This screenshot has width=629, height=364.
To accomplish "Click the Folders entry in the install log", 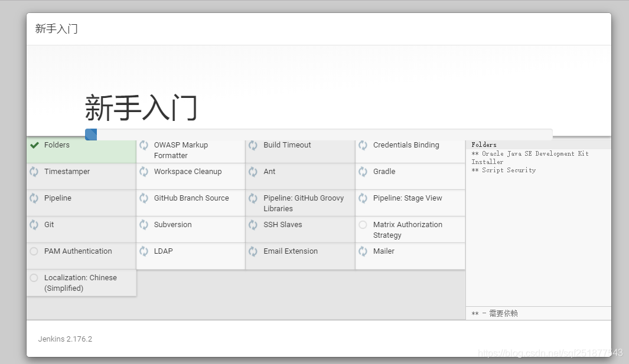I will tap(484, 145).
